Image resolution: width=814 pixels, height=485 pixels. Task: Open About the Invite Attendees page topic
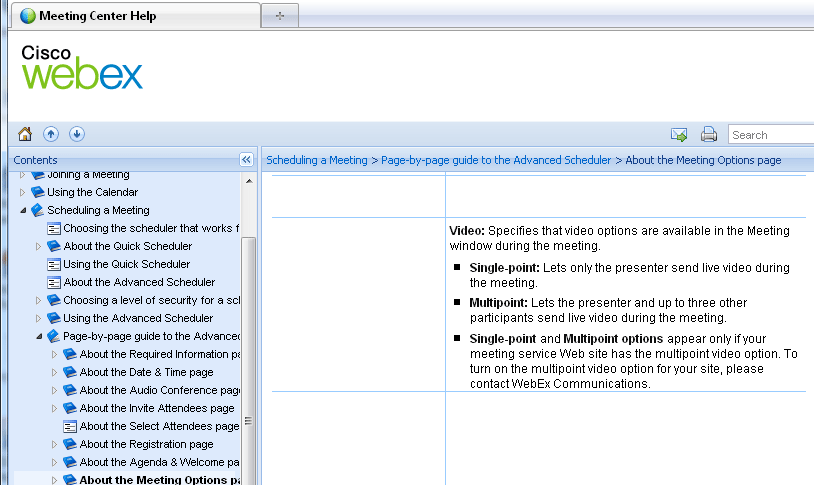click(157, 408)
